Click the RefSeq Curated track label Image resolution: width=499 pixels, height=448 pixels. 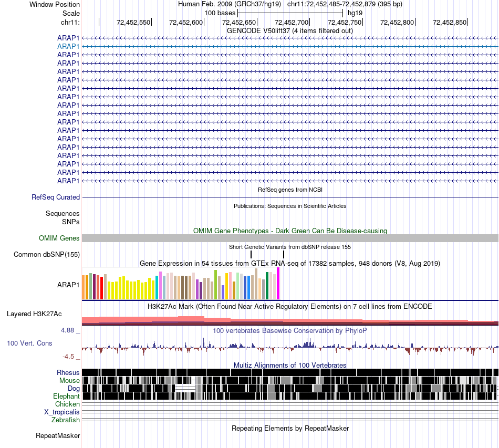tap(56, 197)
